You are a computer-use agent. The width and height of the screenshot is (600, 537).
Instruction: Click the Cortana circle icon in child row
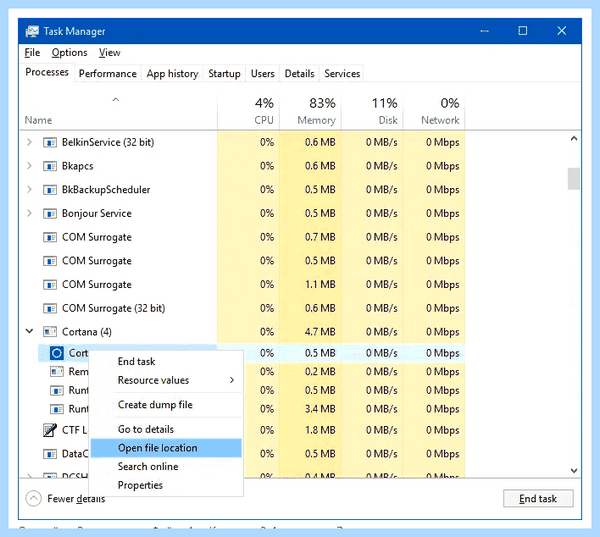(57, 353)
